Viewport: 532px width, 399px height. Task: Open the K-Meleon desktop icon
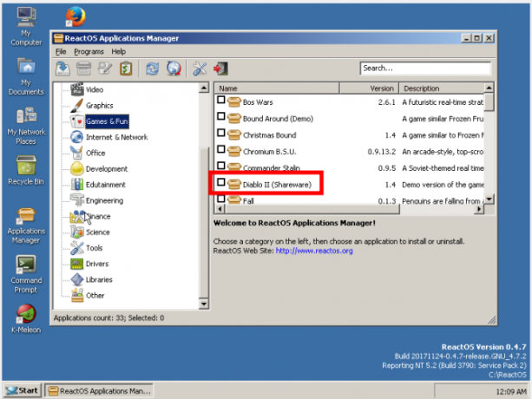[x=26, y=318]
